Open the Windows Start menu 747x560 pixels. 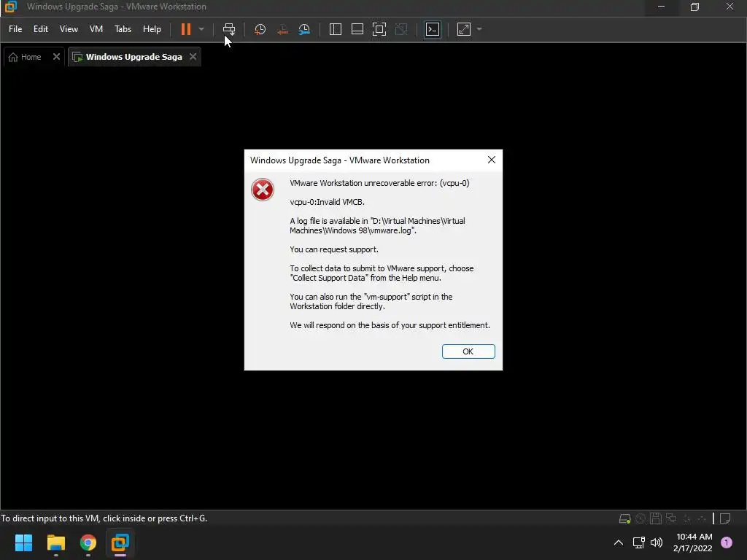coord(23,542)
